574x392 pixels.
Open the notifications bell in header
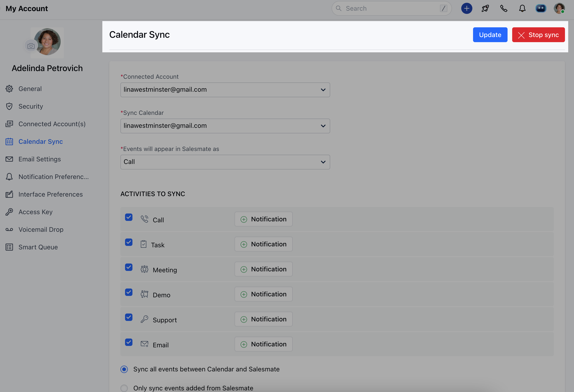point(522,8)
